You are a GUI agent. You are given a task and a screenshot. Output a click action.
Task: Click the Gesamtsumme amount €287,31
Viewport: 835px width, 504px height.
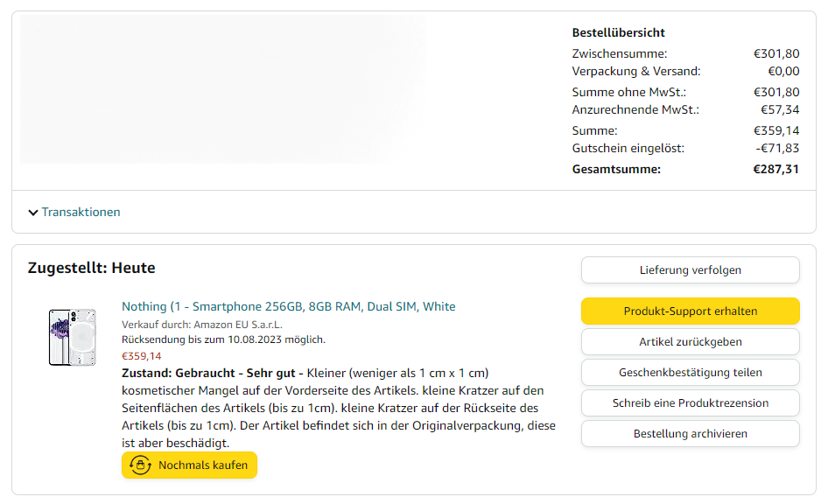(775, 169)
